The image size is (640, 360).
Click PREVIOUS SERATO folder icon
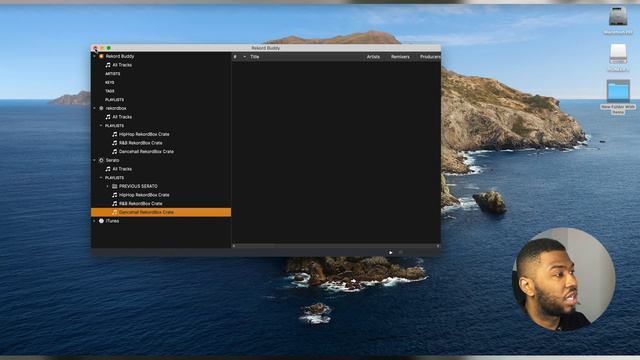115,186
